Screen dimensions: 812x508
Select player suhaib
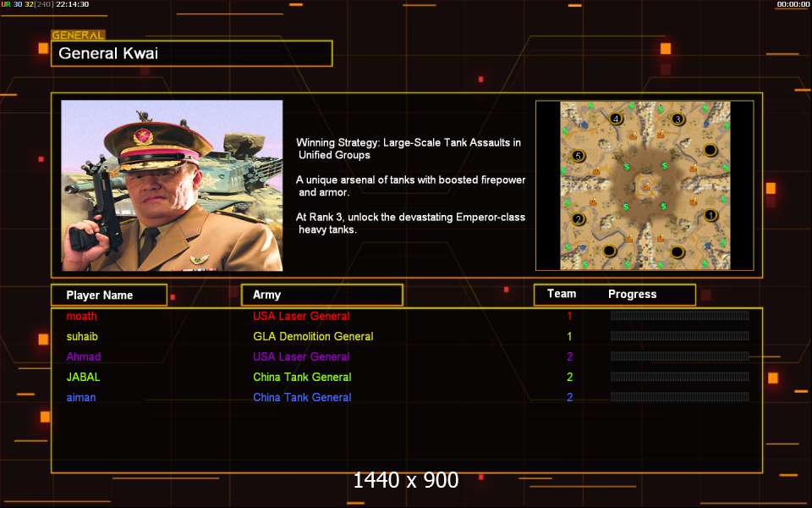82,336
